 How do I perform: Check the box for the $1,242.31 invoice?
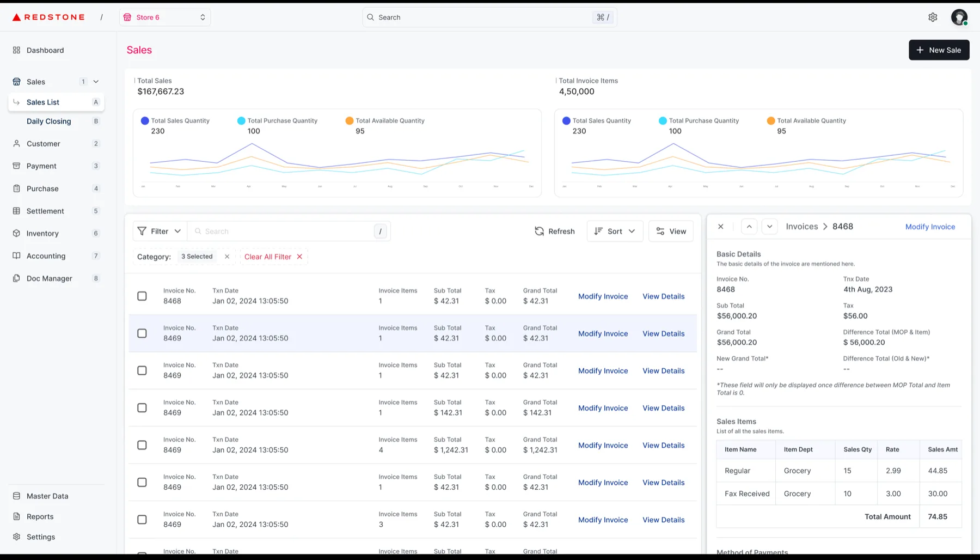click(x=142, y=445)
